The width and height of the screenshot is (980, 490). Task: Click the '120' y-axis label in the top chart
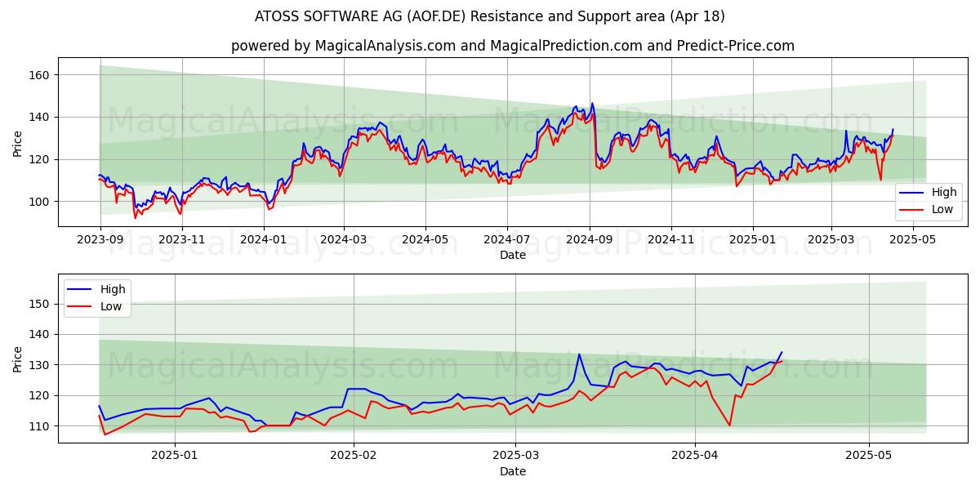40,159
